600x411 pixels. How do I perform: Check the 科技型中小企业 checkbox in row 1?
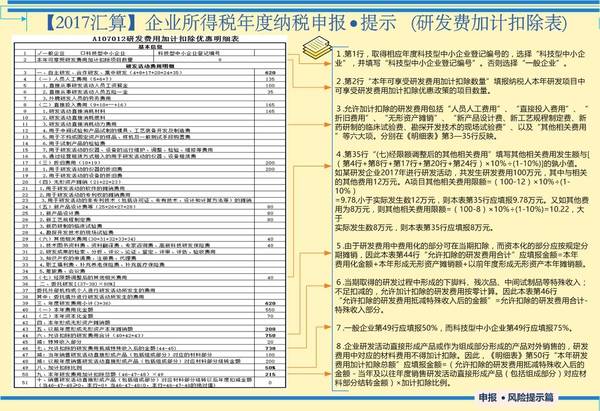pos(82,53)
